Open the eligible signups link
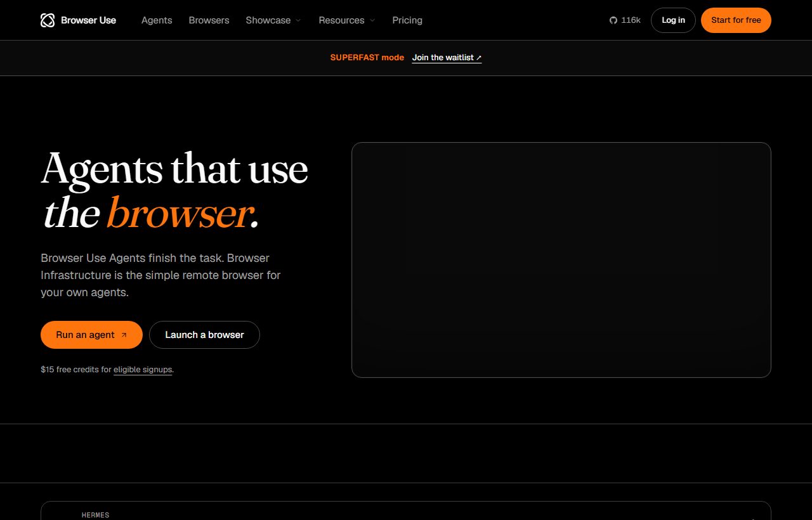The height and width of the screenshot is (520, 812). pyautogui.click(x=143, y=369)
